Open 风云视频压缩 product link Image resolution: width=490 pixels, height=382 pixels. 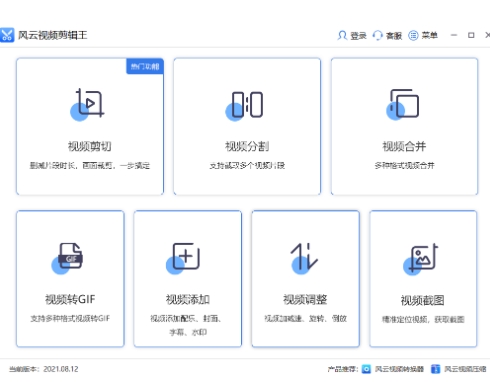[x=465, y=369]
